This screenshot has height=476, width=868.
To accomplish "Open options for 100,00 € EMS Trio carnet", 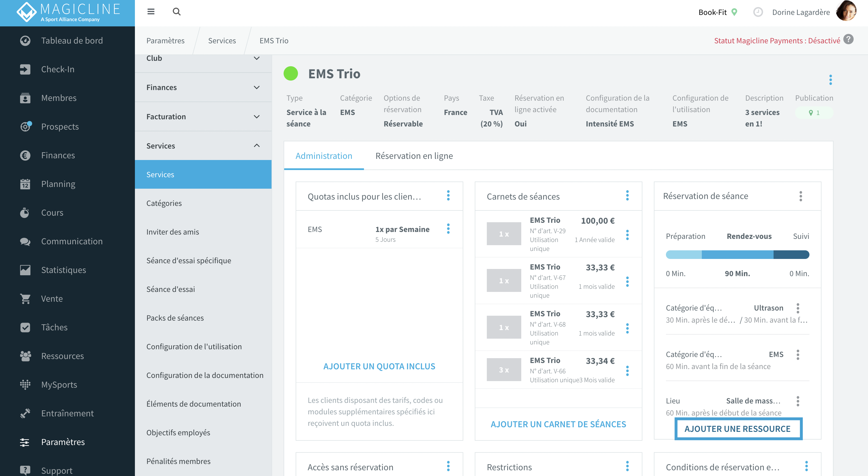I will point(627,235).
